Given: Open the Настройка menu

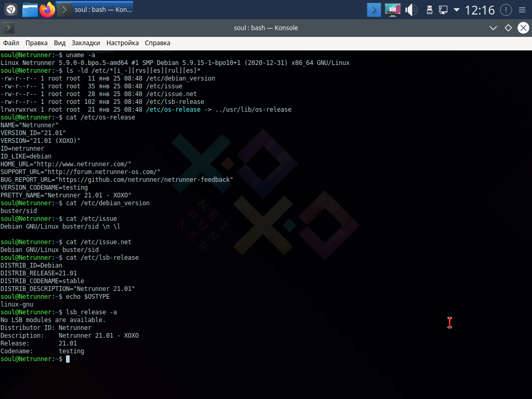Looking at the screenshot, I should [x=123, y=43].
